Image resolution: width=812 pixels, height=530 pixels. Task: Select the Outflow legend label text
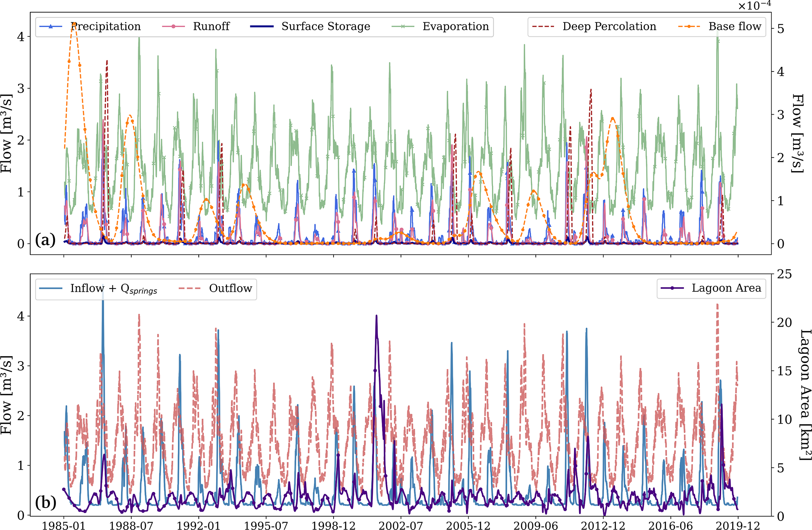point(230,289)
